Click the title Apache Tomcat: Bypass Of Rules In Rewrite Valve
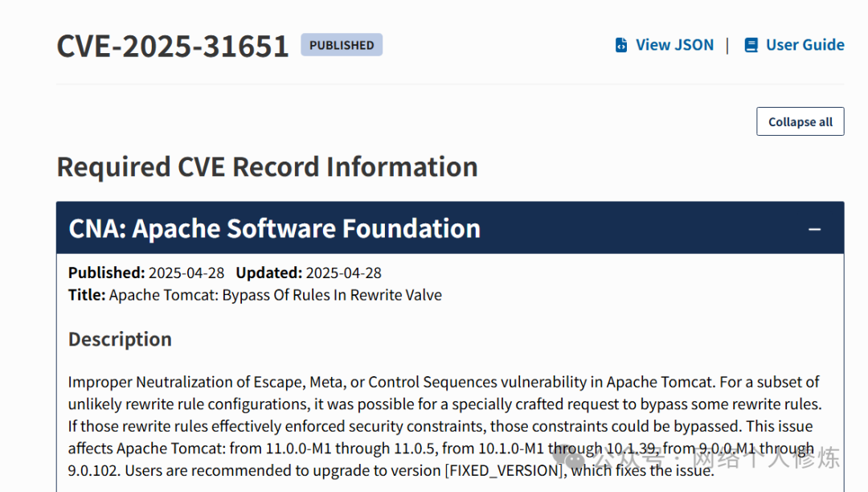868x492 pixels. [275, 295]
